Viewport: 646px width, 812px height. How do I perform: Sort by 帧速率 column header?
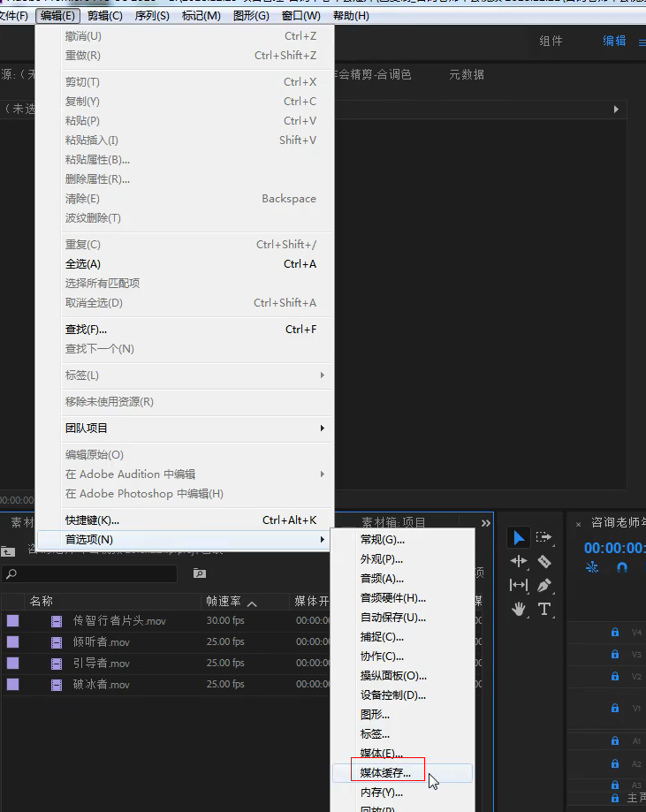[x=224, y=601]
